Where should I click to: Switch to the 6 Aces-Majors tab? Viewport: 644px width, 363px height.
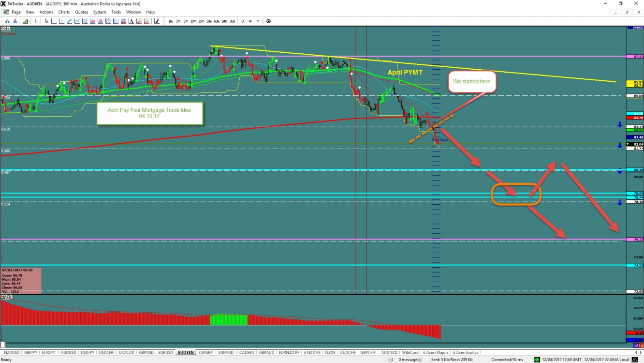(x=436, y=352)
